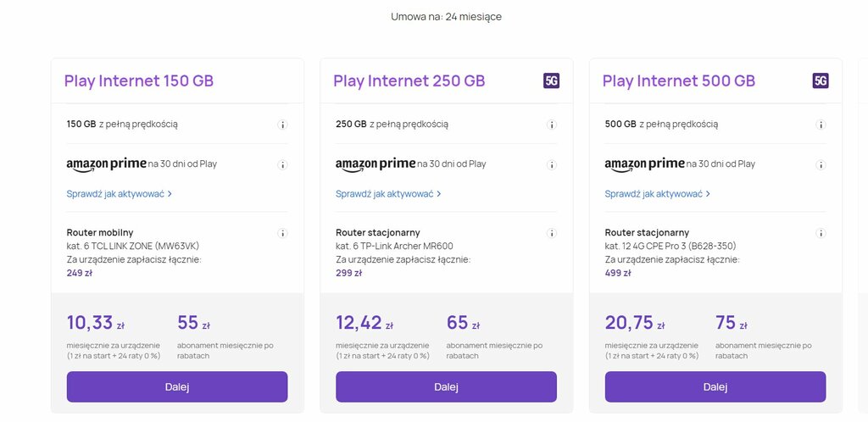
Task: Open info icon for 150 GB full speed
Action: [282, 125]
